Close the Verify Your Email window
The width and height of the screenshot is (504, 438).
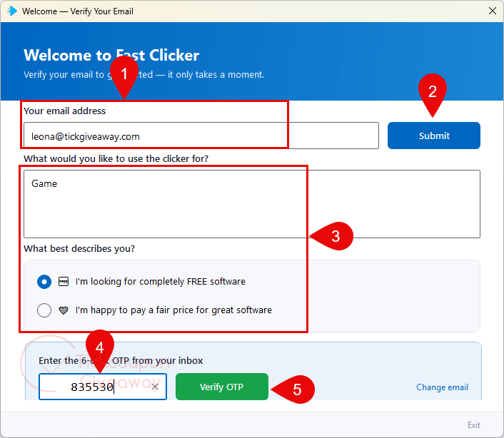click(492, 11)
